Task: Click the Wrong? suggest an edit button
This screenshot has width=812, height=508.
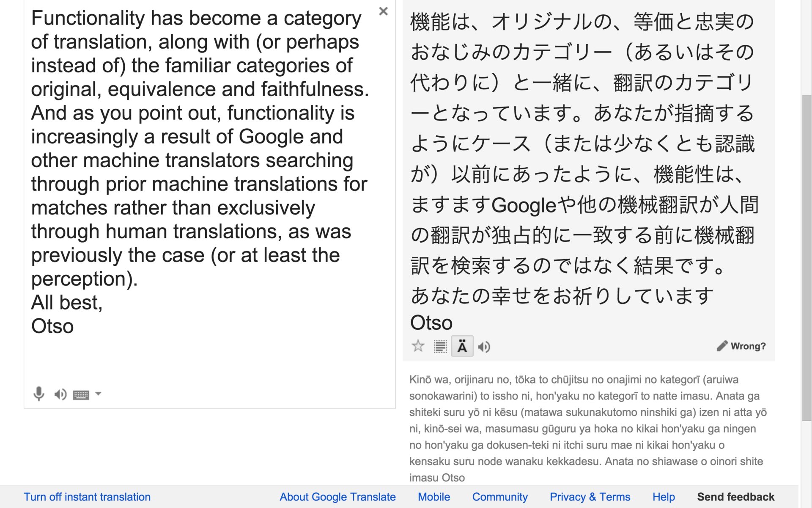Action: [748, 346]
